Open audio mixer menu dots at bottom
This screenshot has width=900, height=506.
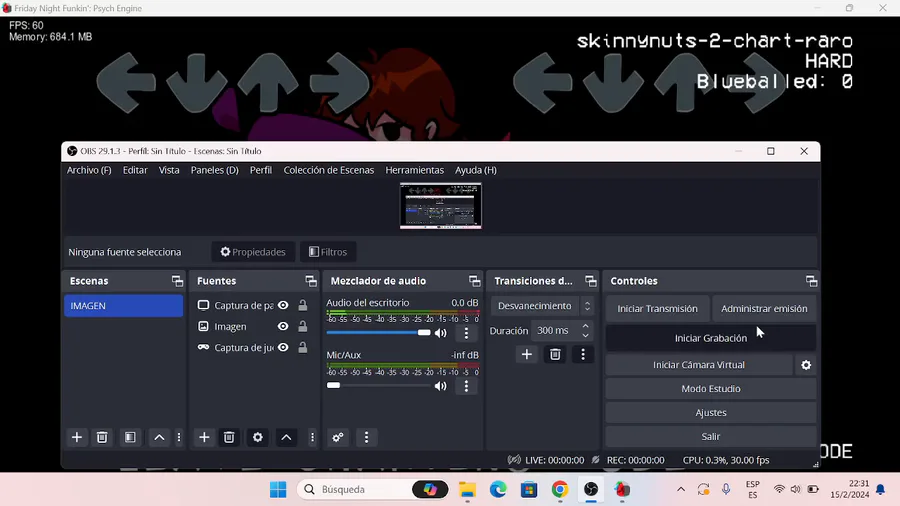[x=366, y=437]
